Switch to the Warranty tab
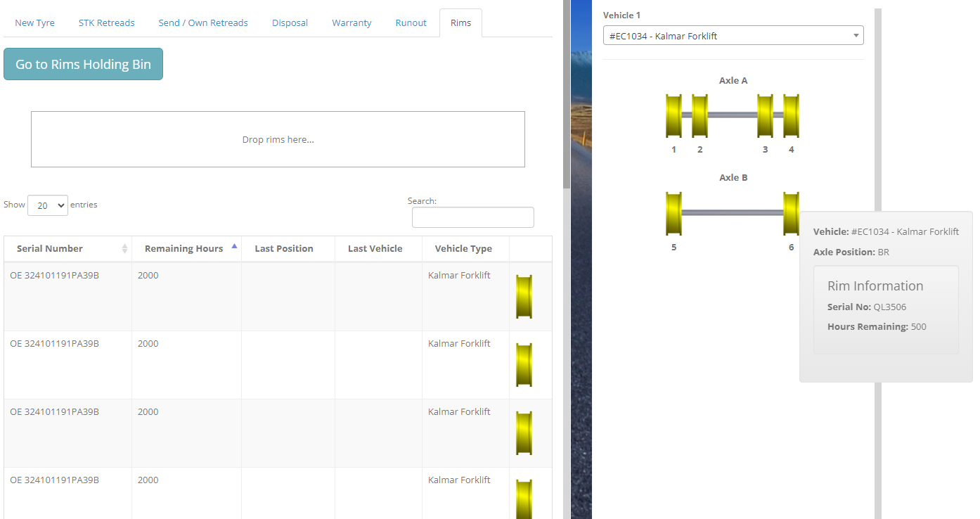Screen dimensions: 980x519 pyautogui.click(x=352, y=23)
